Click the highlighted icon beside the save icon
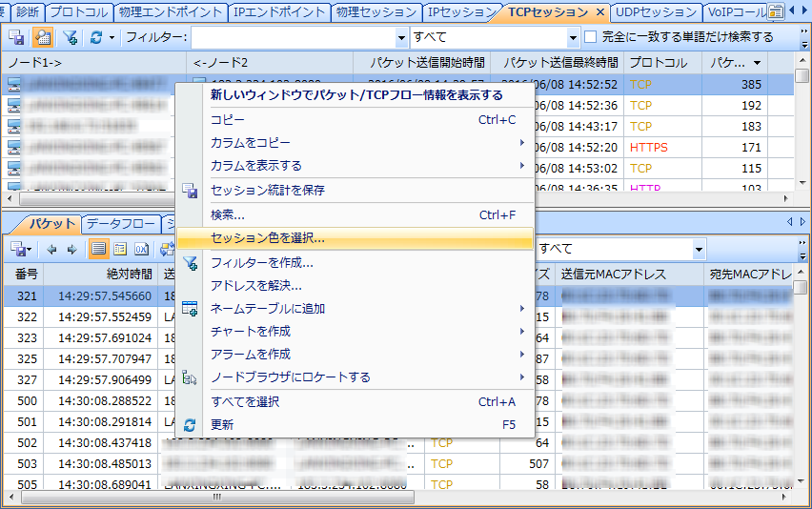 [42, 37]
